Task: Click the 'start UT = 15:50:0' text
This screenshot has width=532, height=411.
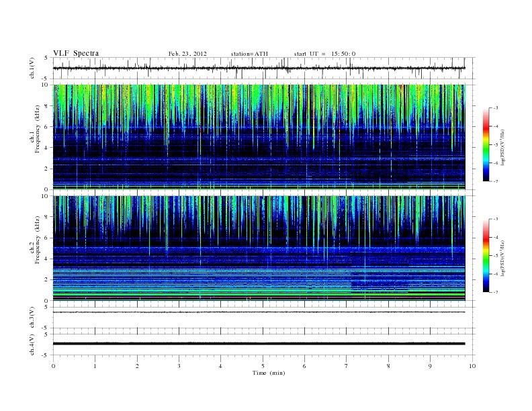Action: click(x=324, y=54)
